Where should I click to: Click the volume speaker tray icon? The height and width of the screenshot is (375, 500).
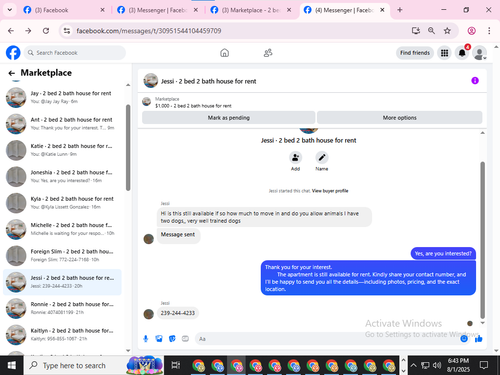[x=437, y=365]
